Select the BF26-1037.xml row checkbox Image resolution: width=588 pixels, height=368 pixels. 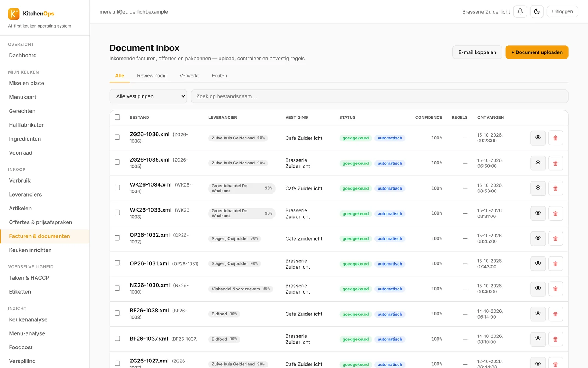click(117, 338)
